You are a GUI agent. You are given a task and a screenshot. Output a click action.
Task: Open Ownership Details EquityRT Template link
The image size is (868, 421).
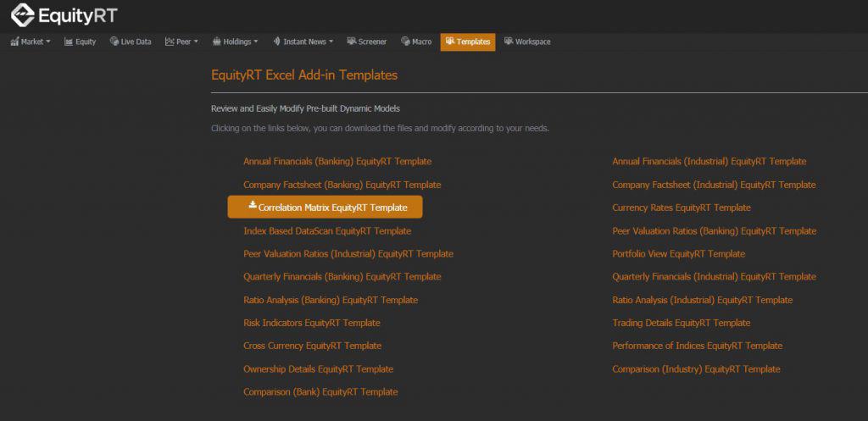point(319,369)
